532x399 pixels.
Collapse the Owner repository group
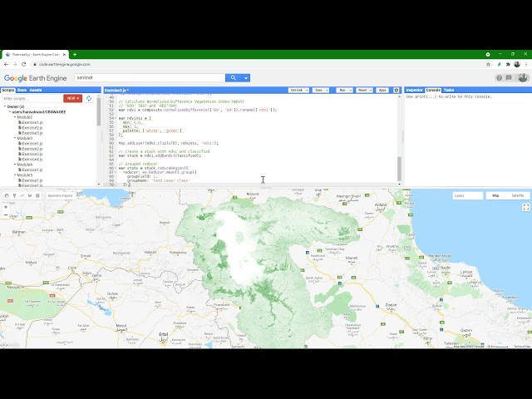[5, 106]
